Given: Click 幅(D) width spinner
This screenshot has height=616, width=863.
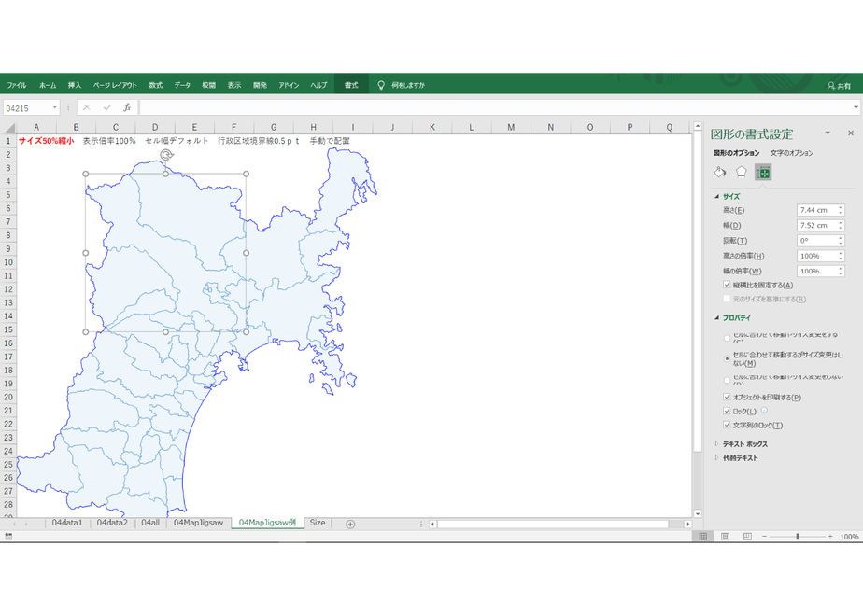Looking at the screenshot, I should pyautogui.click(x=841, y=226).
